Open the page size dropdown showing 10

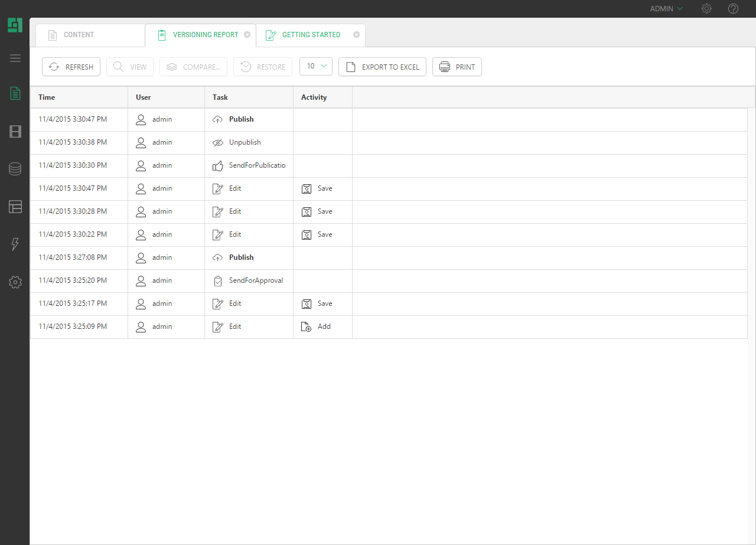click(316, 66)
